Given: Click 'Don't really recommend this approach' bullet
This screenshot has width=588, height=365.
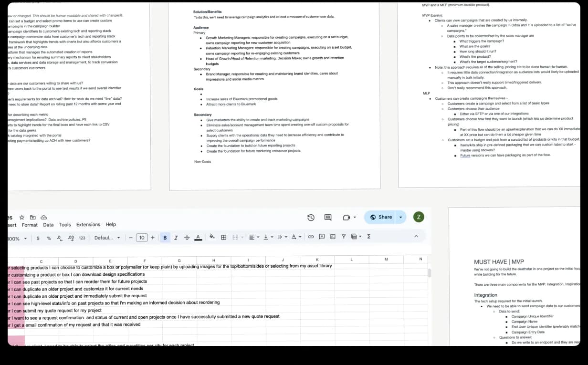Looking at the screenshot, I should click(x=477, y=88).
